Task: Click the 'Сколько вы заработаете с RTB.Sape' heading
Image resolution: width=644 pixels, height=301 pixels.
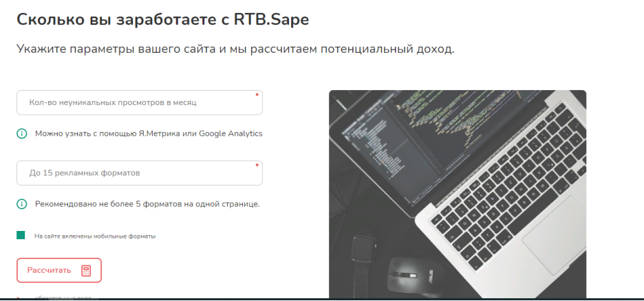Action: coord(162,20)
